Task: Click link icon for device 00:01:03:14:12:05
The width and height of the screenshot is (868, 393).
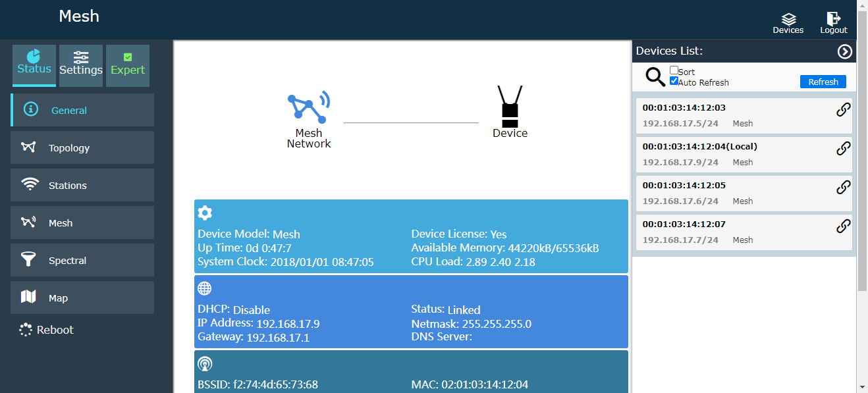Action: tap(843, 188)
